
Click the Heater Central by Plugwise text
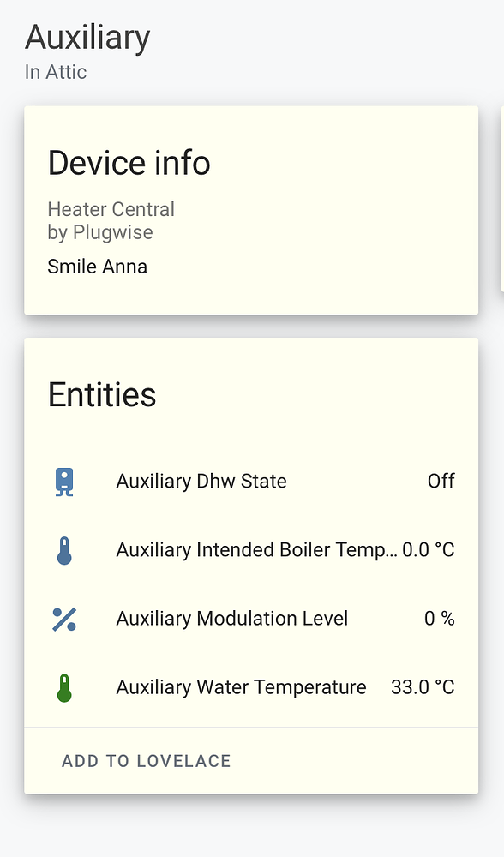(x=111, y=219)
